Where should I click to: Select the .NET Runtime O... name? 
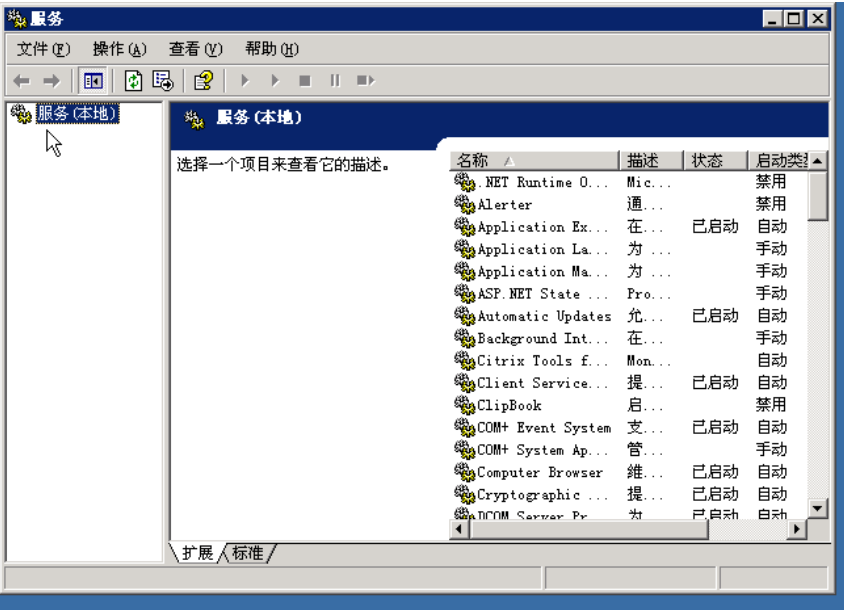(x=543, y=182)
